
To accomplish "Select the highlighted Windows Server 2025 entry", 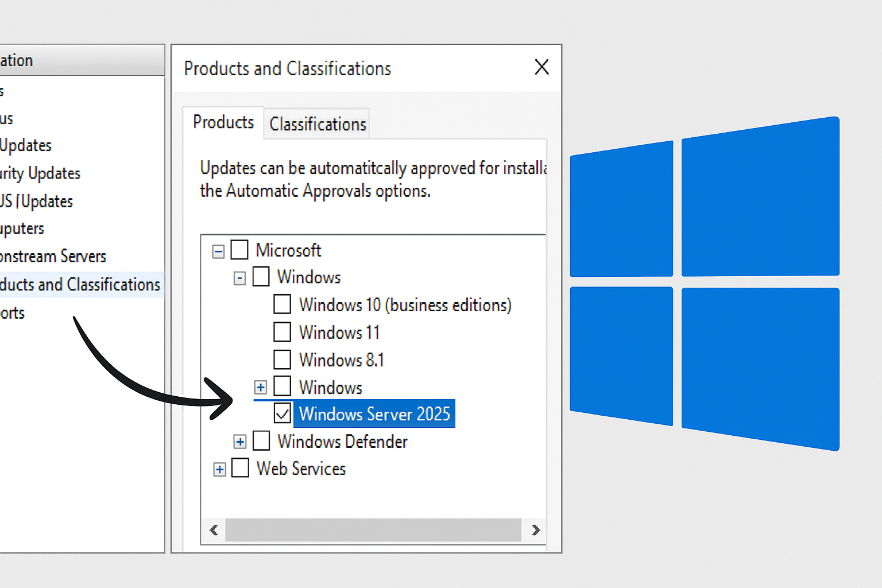I will tap(374, 414).
